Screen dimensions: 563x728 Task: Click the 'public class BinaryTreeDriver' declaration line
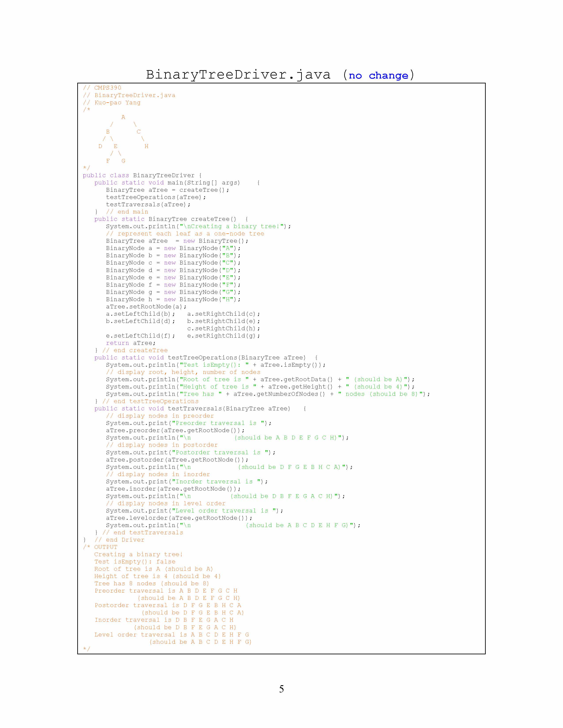(142, 175)
